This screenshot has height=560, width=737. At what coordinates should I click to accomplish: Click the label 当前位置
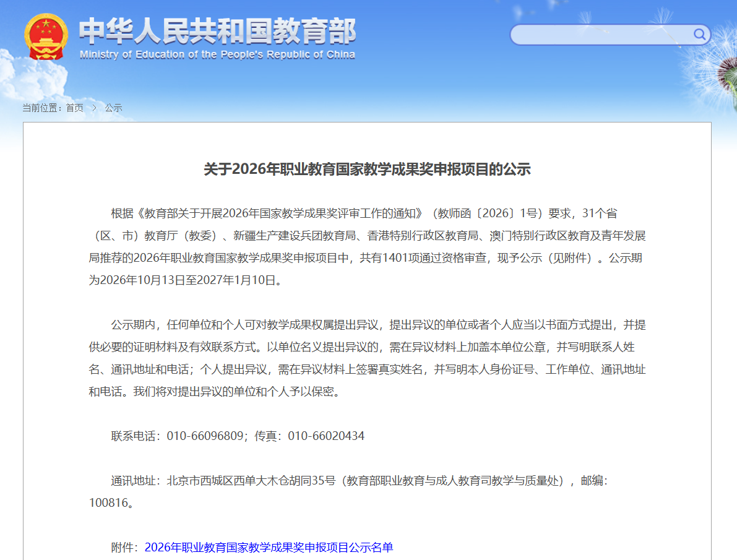[40, 108]
